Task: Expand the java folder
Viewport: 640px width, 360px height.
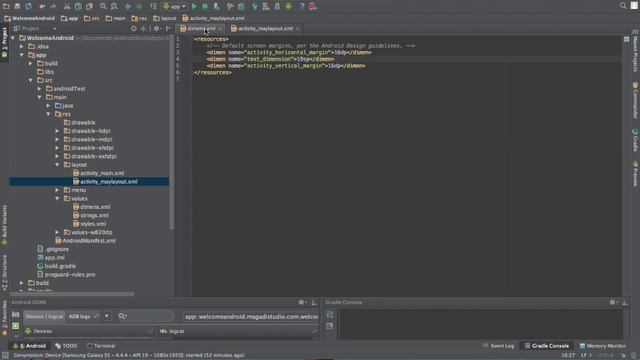Action: 49,106
